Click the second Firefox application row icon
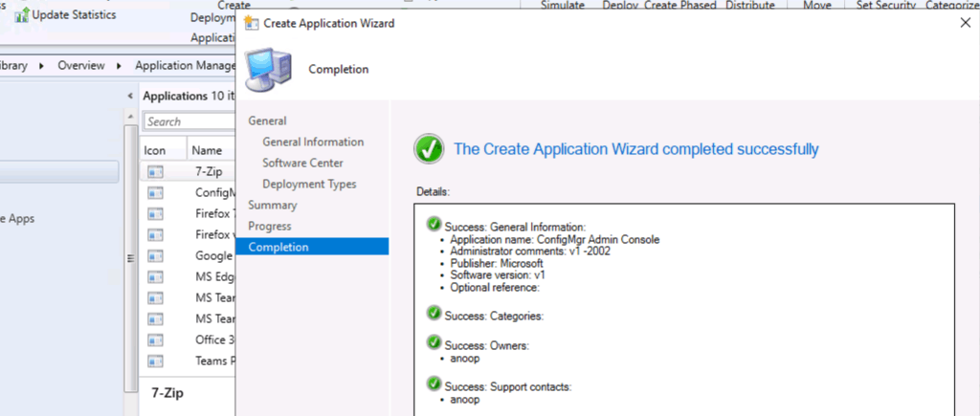Image resolution: width=980 pixels, height=416 pixels. pos(155,235)
